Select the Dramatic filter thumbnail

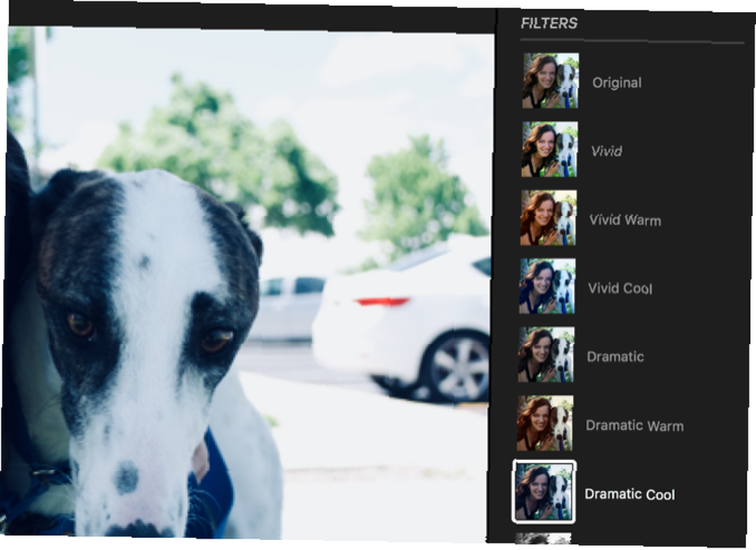click(547, 354)
